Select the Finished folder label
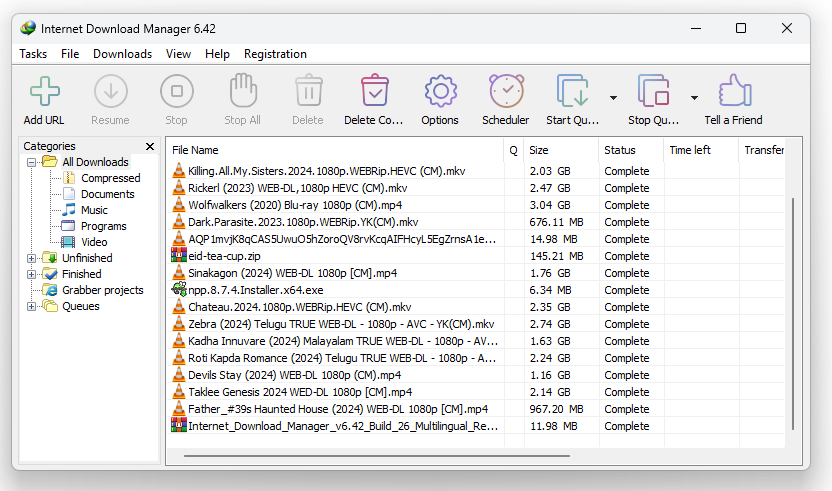Image resolution: width=832 pixels, height=491 pixels. coord(81,274)
